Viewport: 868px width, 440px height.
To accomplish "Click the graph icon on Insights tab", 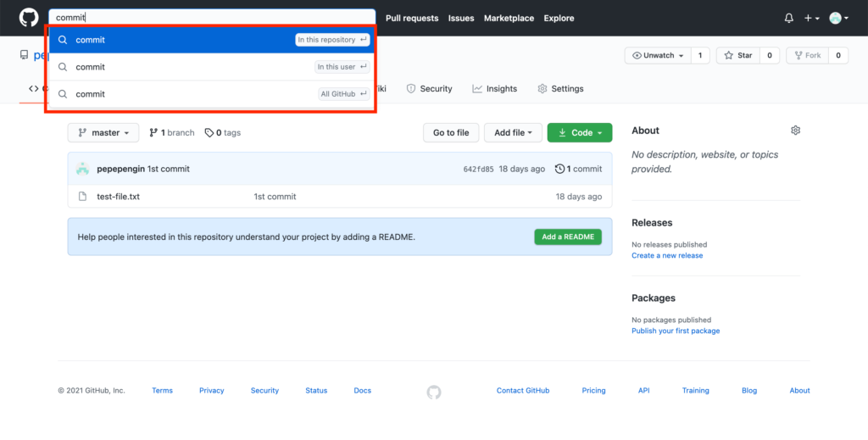I will [x=477, y=88].
